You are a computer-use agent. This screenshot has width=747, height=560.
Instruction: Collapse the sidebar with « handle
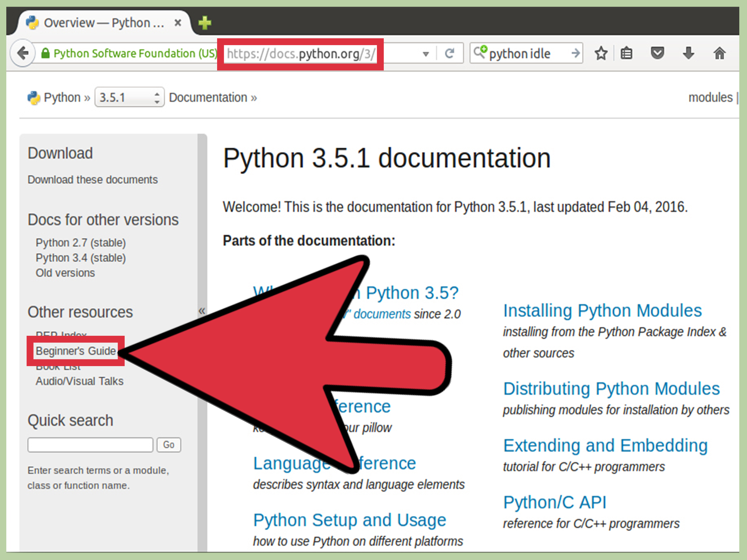coord(202,311)
